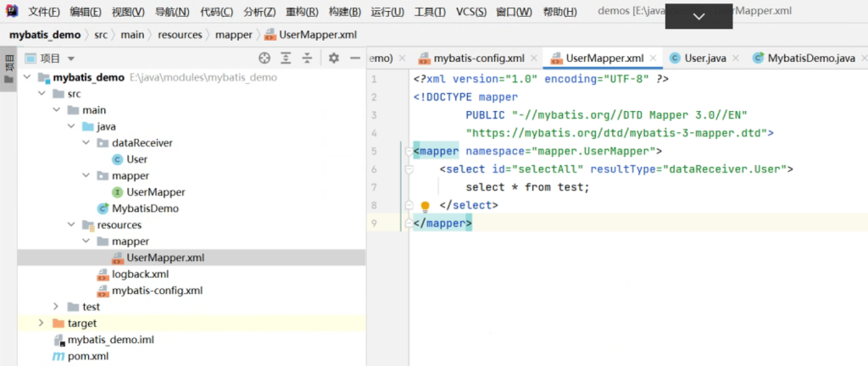Click the UserMapper.xml icon in breadcrumb
The width and height of the screenshot is (868, 366).
click(x=270, y=35)
